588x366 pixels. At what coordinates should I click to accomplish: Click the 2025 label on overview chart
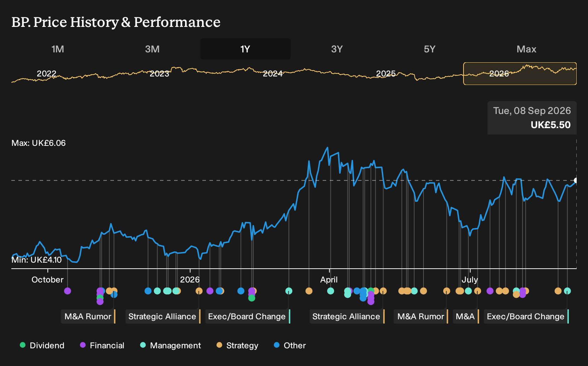coord(386,74)
